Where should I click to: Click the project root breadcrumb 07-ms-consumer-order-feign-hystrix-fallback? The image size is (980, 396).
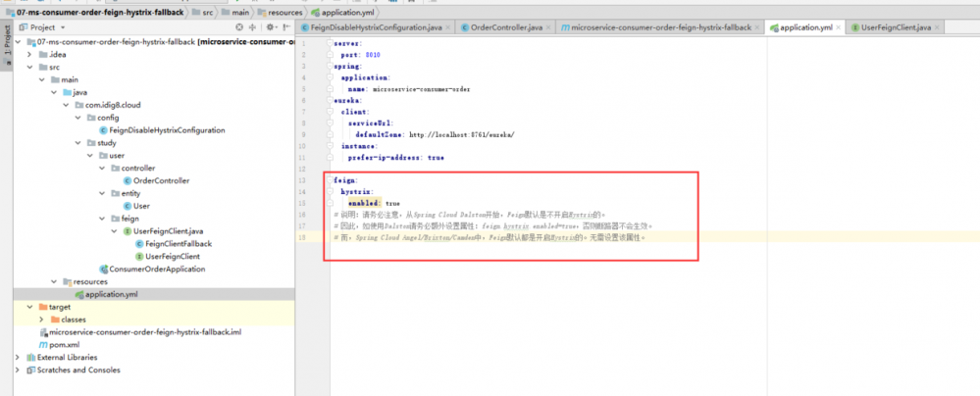[94, 12]
